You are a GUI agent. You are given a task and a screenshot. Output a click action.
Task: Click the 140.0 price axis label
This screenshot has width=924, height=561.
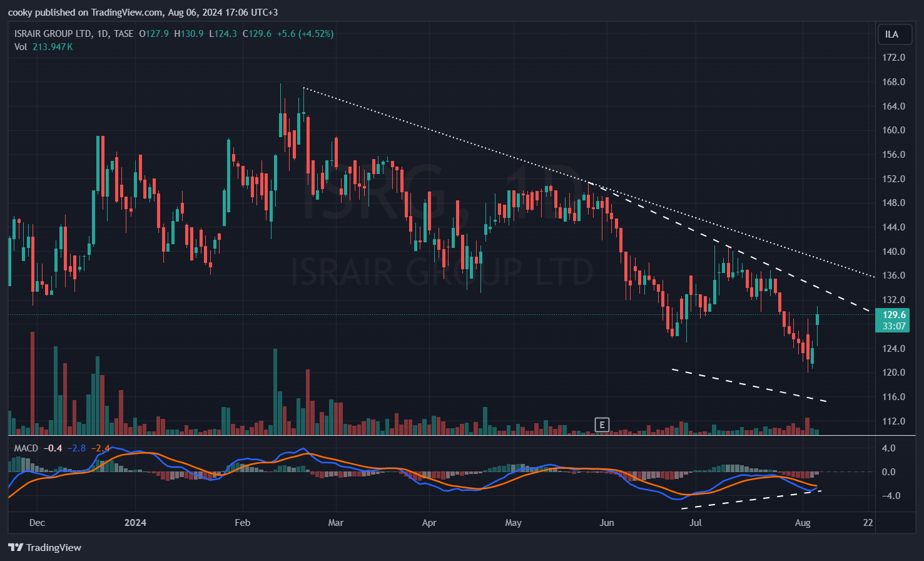tap(893, 252)
